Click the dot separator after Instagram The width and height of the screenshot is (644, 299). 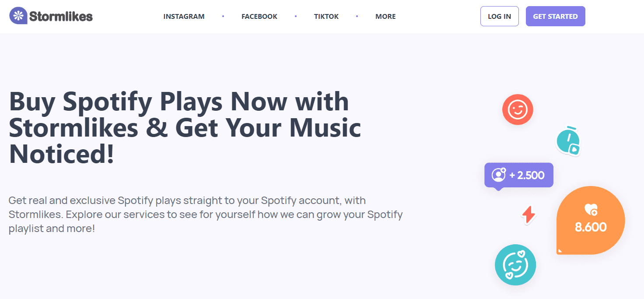click(223, 17)
